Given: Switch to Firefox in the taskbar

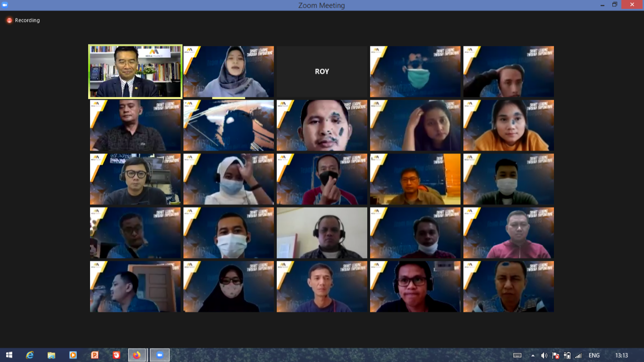Looking at the screenshot, I should pyautogui.click(x=137, y=355).
